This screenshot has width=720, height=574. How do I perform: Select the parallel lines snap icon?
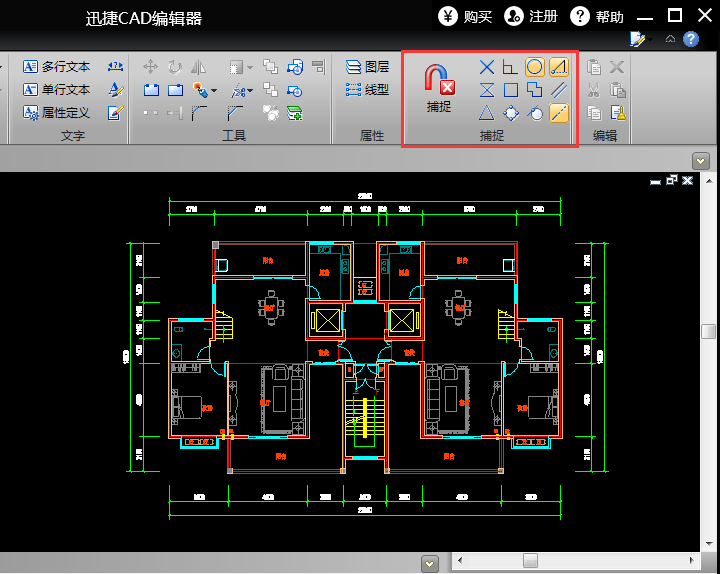pos(559,90)
